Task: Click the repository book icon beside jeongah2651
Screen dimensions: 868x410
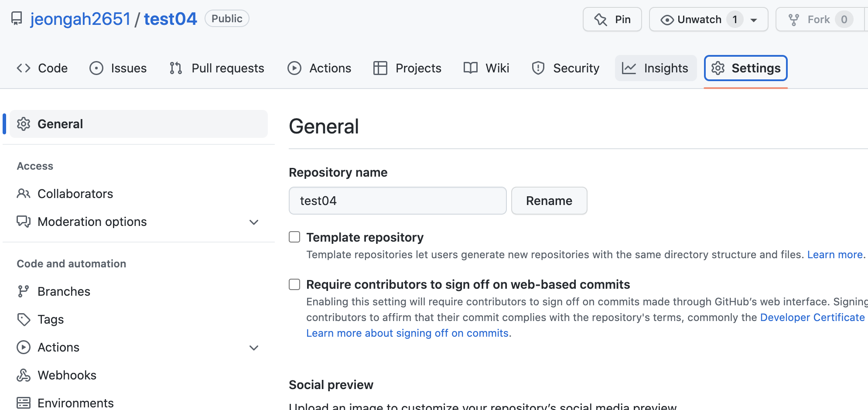Action: pos(17,19)
